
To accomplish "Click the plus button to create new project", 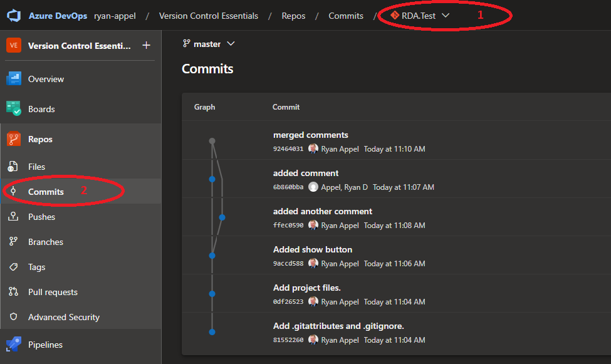I will point(145,45).
